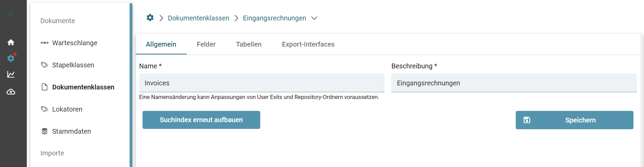Click the Speichern save button

[574, 120]
